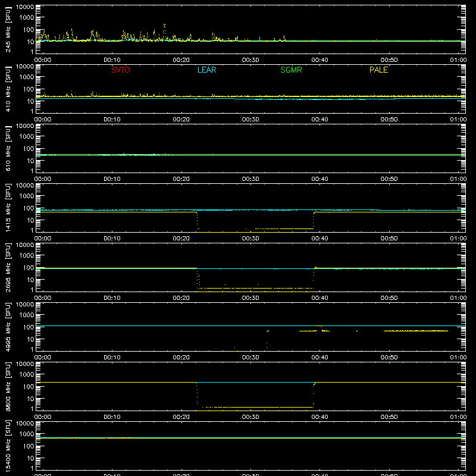Click the 10000 y-axis label of 245 MHz panel

point(25,7)
